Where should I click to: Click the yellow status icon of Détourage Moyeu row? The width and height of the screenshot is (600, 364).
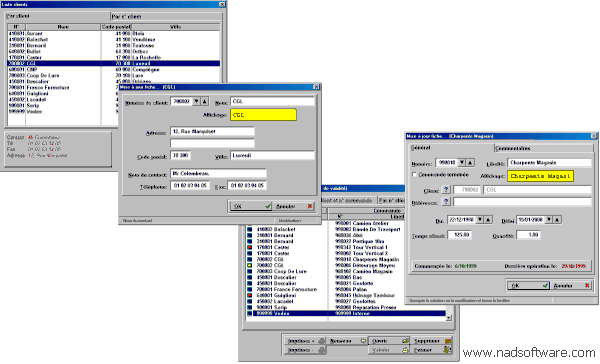(250, 266)
